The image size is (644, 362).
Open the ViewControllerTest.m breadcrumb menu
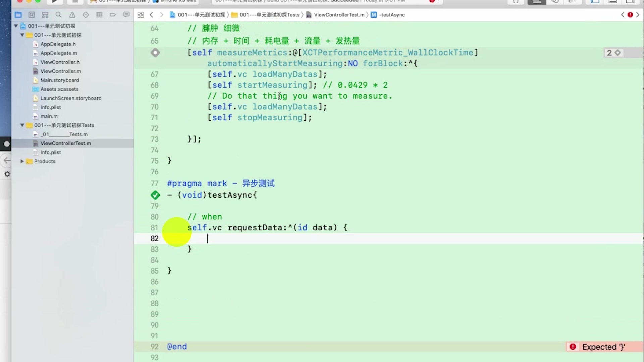335,15
